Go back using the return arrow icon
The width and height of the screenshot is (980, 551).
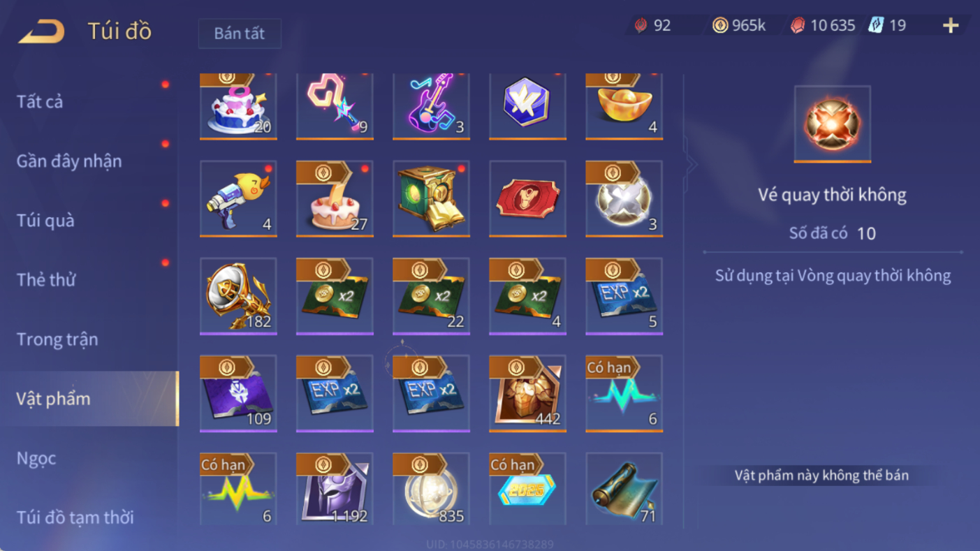click(41, 31)
